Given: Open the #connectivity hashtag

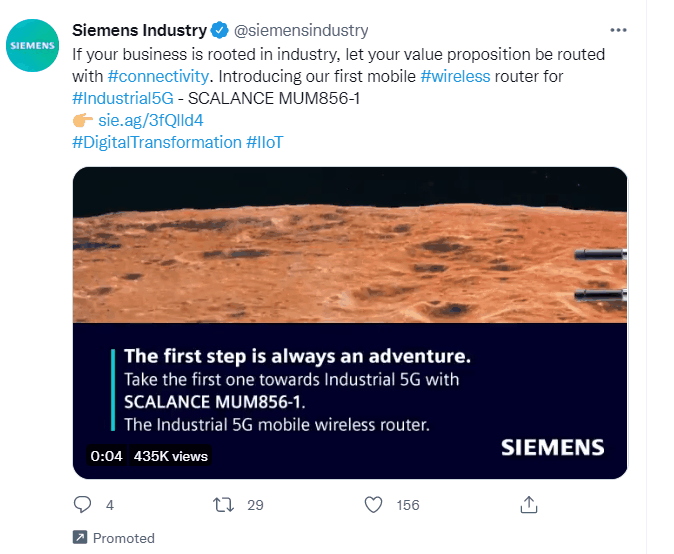Looking at the screenshot, I should point(159,75).
